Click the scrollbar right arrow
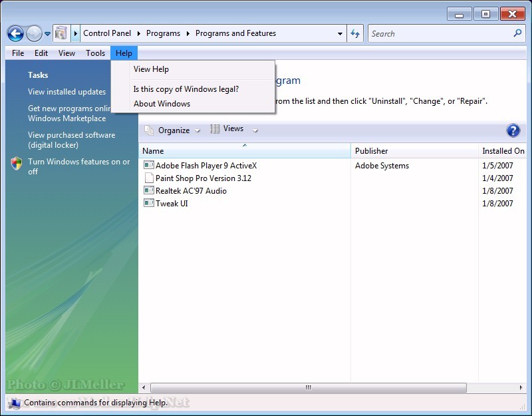This screenshot has height=416, width=532. click(521, 387)
